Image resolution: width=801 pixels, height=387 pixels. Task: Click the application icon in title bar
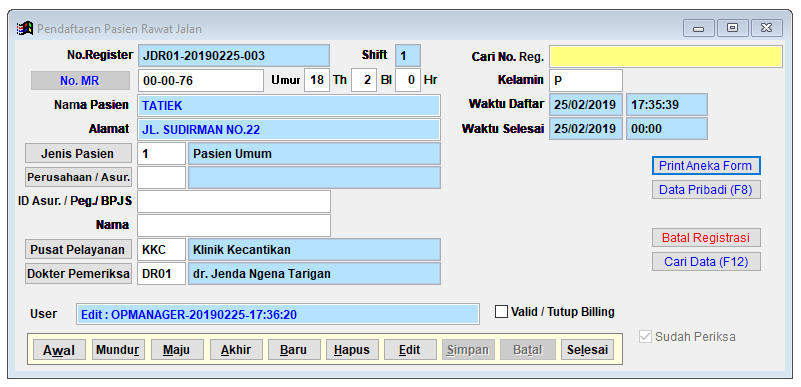(x=25, y=29)
